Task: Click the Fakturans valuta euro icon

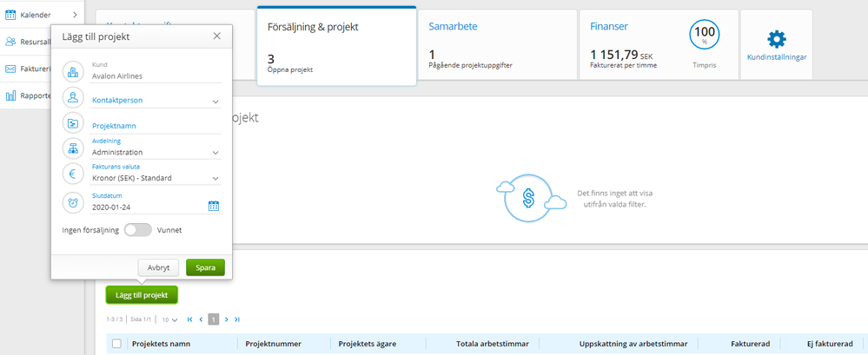Action: 73,174
